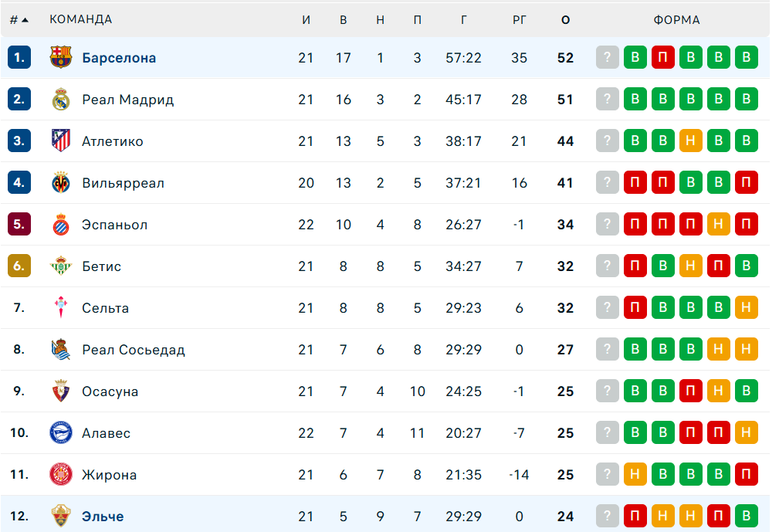Viewport: 779px width, 532px height.
Task: Click the Atletico club crest icon
Action: pyautogui.click(x=60, y=141)
